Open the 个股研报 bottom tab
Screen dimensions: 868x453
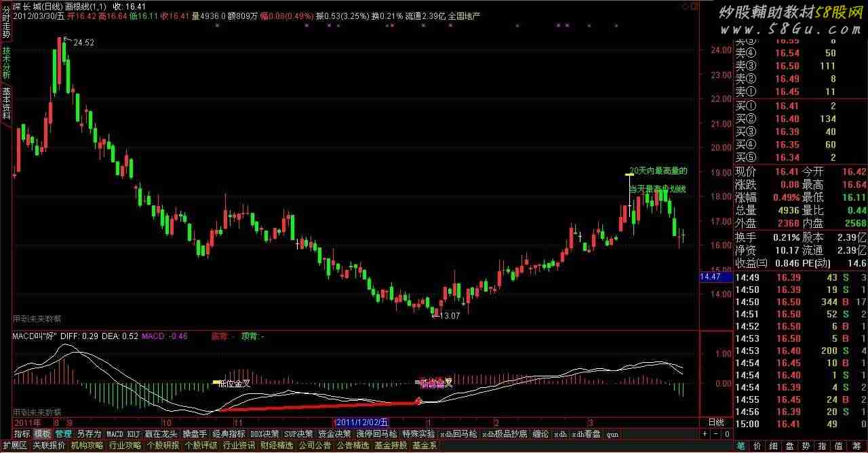pos(163,446)
